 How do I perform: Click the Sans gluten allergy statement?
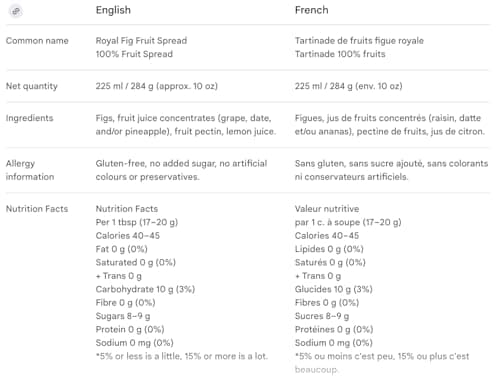click(391, 170)
